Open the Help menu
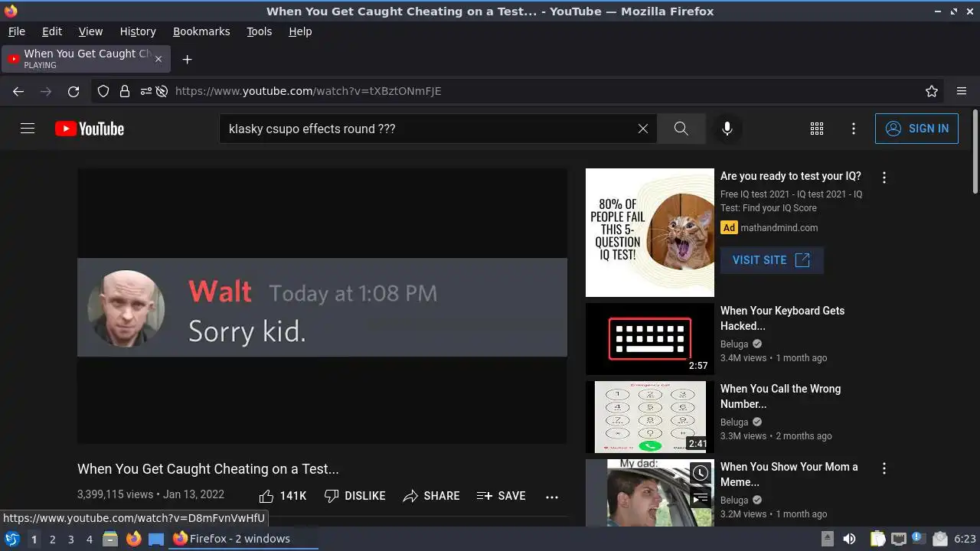Image resolution: width=980 pixels, height=551 pixels. 300,31
